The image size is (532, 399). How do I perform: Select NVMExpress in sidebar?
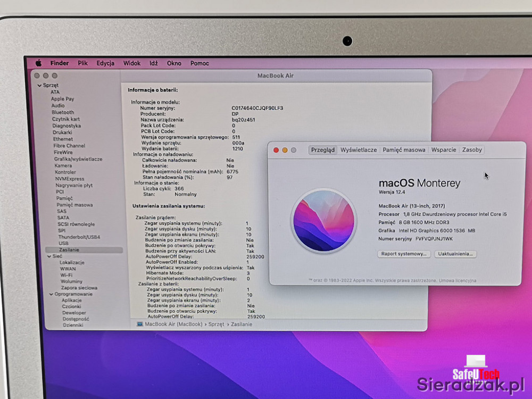pos(70,178)
